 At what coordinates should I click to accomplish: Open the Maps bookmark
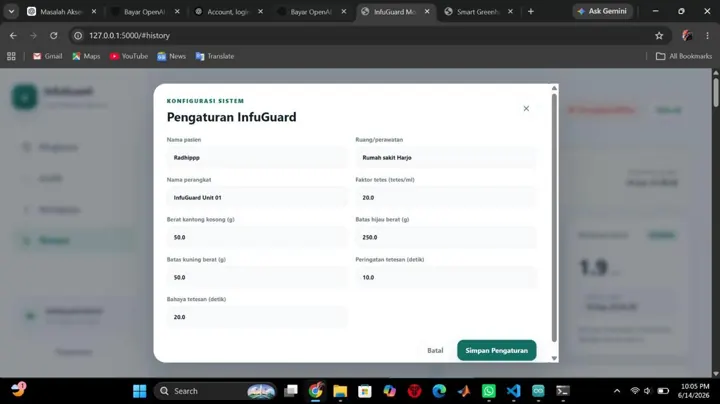tap(86, 56)
